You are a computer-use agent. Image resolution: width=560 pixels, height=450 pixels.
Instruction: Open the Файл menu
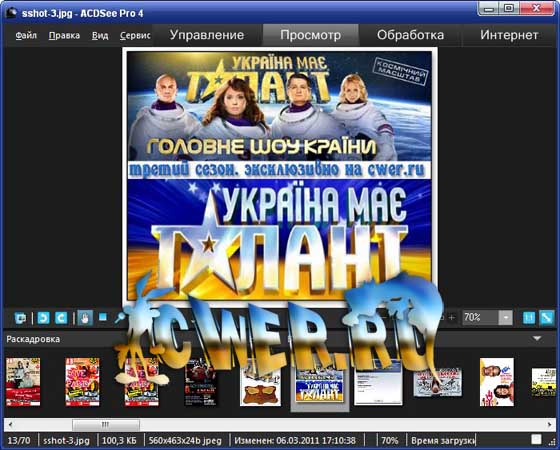point(26,35)
